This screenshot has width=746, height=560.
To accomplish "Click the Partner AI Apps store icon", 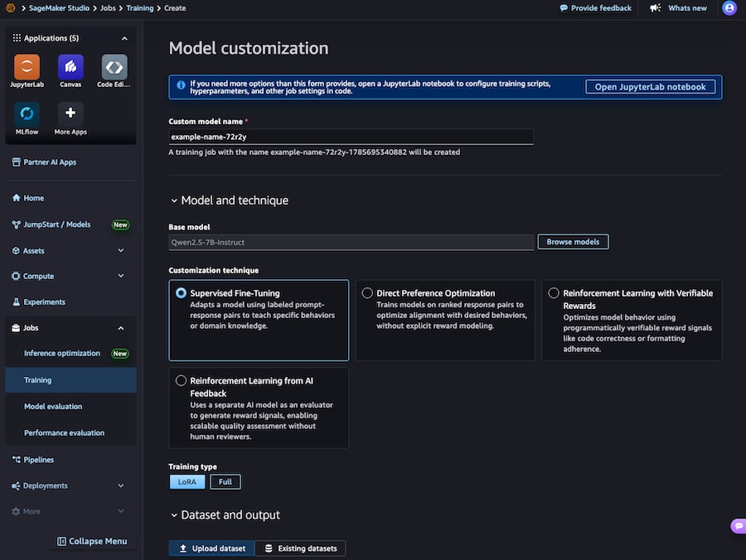I will (17, 162).
